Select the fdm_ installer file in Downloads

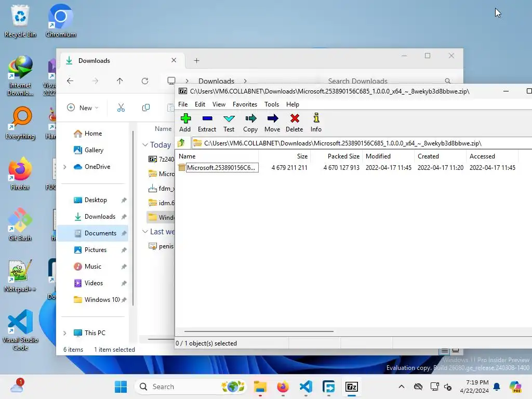[161, 188]
